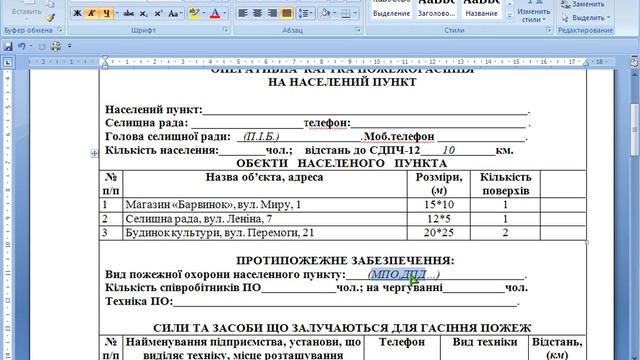Toggle bold (Ж) formatting
Screen dimensions: 640x360
77,13
